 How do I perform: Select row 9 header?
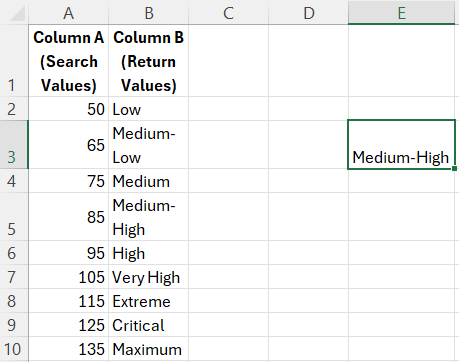(14, 325)
